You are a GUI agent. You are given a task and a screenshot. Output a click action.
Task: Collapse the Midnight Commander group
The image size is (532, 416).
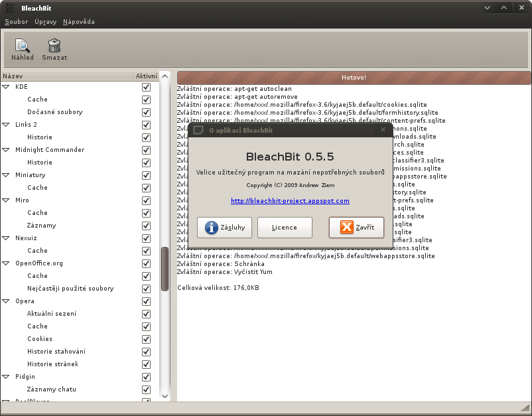click(x=6, y=150)
